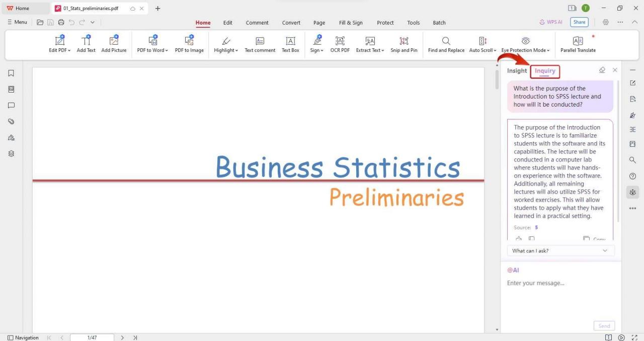Open Find and Replace
The height and width of the screenshot is (341, 644).
click(446, 44)
